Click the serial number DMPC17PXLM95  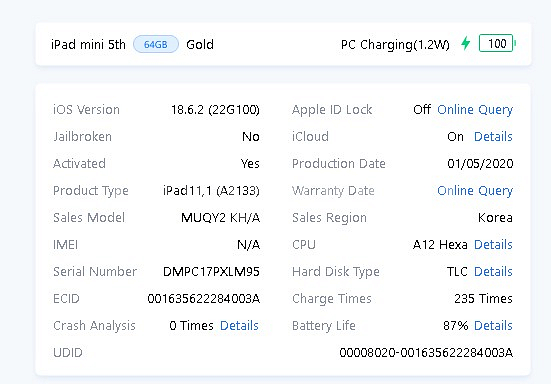[211, 272]
